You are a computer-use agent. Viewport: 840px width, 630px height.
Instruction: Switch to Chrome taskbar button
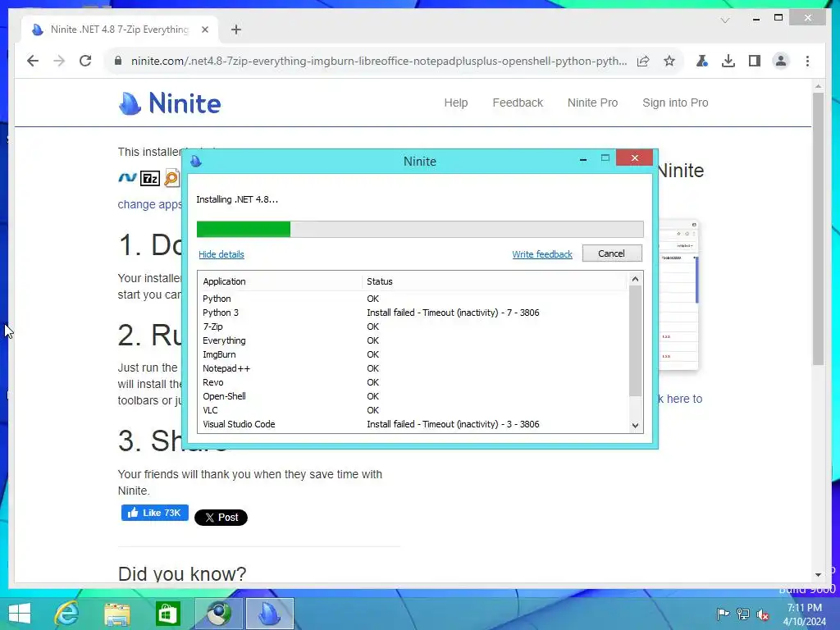[218, 614]
